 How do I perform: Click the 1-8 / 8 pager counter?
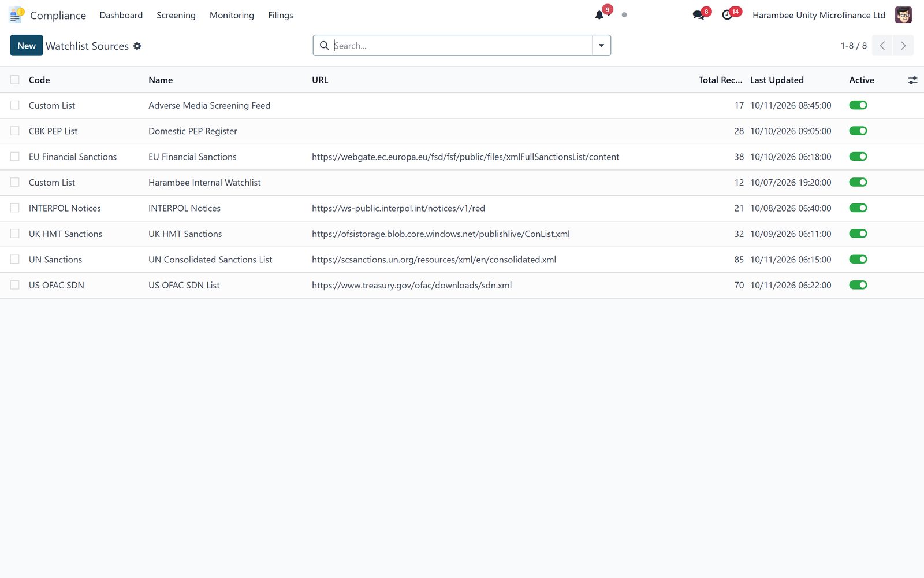click(x=854, y=46)
